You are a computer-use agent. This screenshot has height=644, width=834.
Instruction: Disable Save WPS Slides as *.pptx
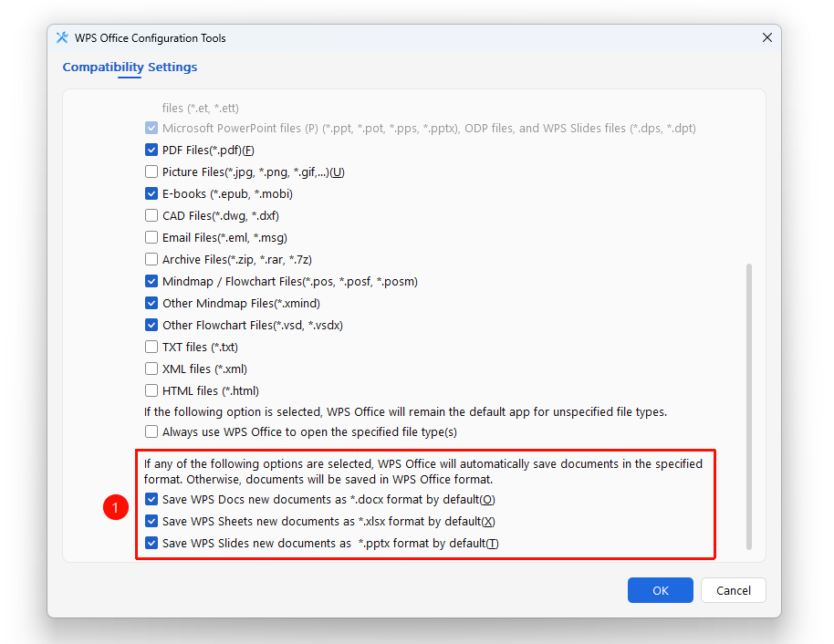tap(151, 543)
